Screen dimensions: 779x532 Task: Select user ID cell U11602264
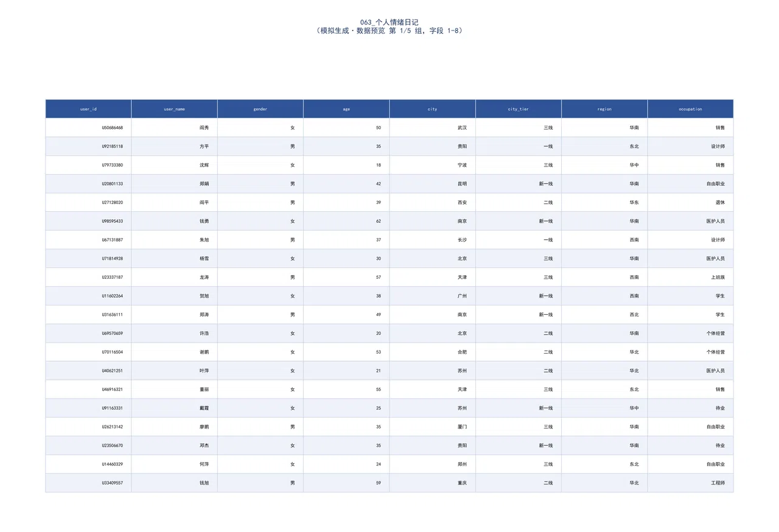pos(88,296)
